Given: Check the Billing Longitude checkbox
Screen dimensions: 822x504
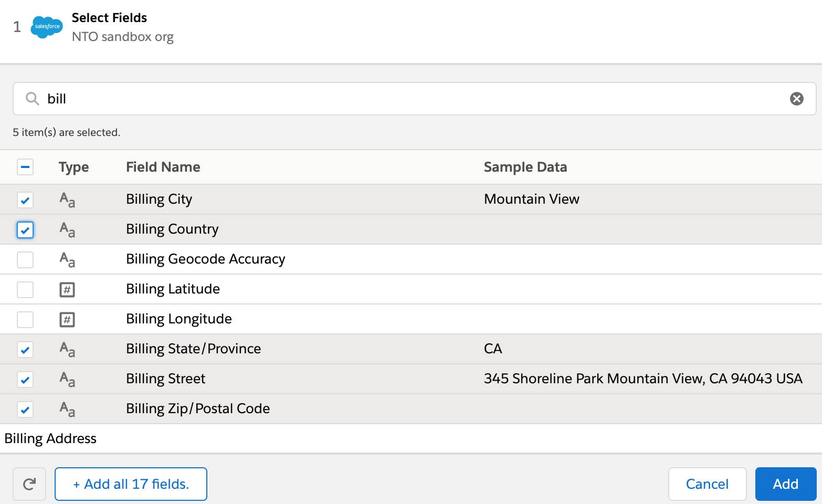Looking at the screenshot, I should pyautogui.click(x=25, y=319).
